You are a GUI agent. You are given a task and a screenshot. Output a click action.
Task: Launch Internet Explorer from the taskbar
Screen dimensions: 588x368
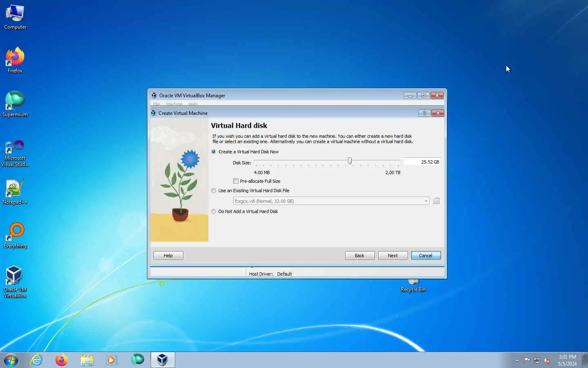37,360
